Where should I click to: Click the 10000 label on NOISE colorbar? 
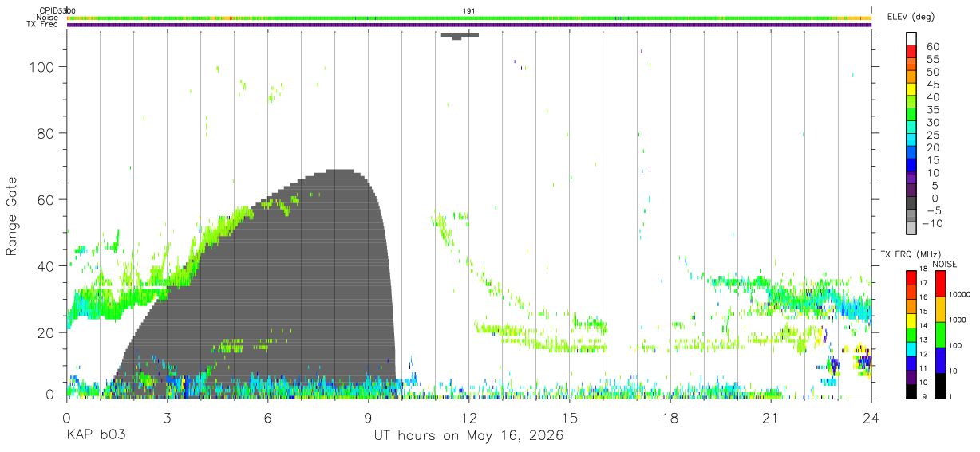[959, 294]
